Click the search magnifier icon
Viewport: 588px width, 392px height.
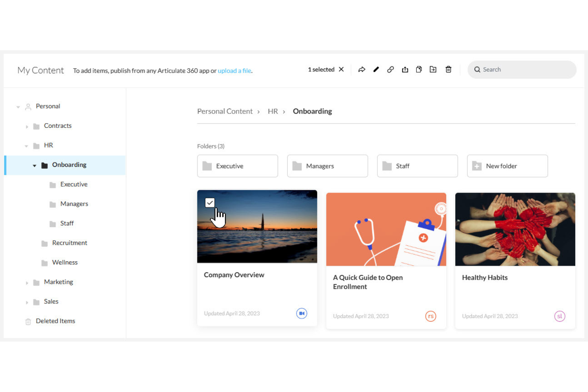tap(477, 70)
